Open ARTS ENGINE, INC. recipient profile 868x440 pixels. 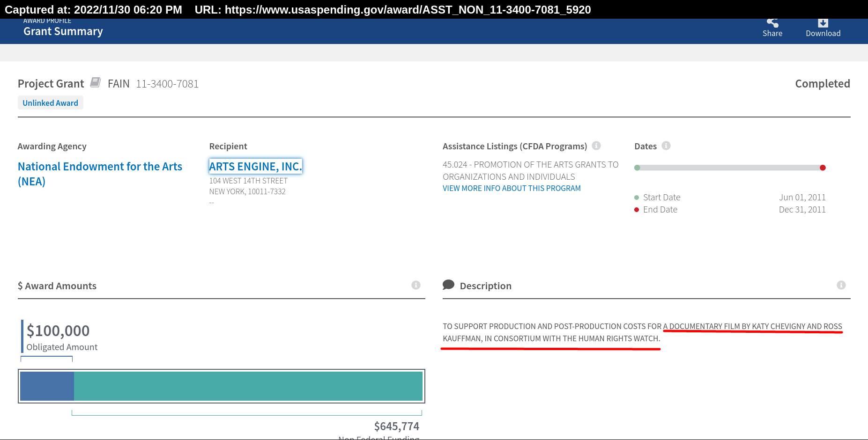(256, 166)
